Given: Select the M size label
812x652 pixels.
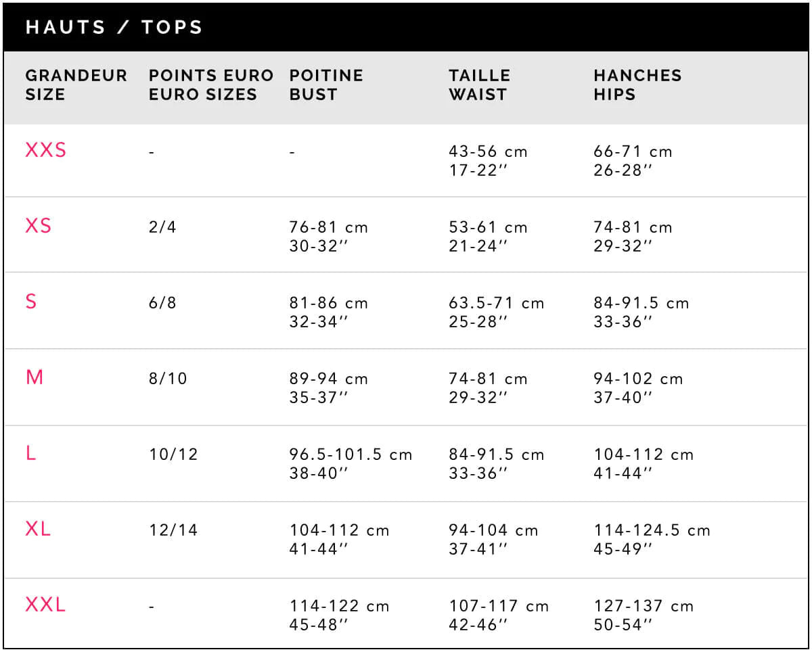Looking at the screenshot, I should click(35, 377).
